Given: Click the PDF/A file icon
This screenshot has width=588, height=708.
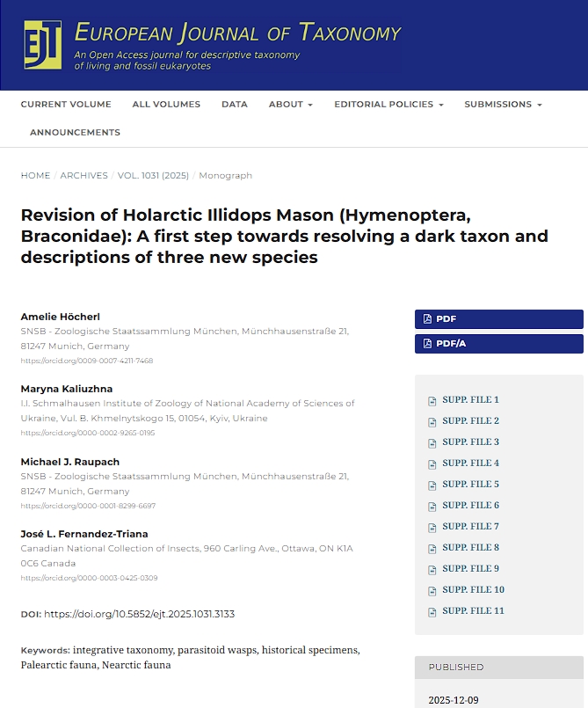Looking at the screenshot, I should point(427,344).
